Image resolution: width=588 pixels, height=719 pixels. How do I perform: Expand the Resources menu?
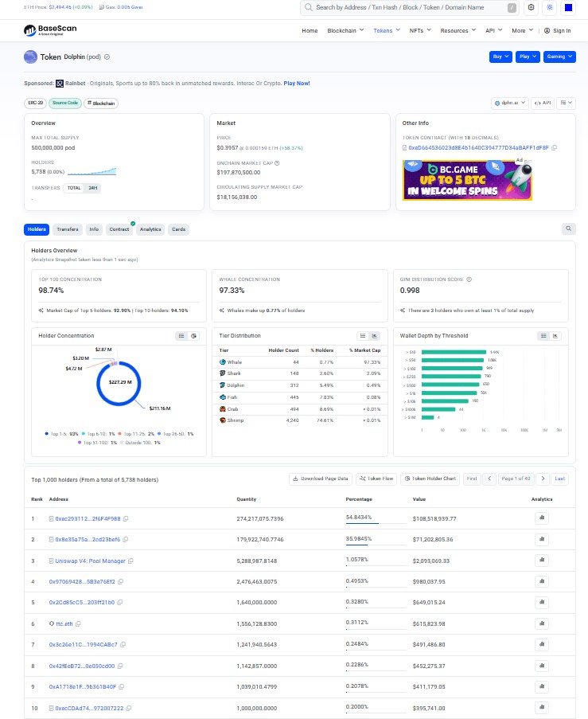click(458, 31)
